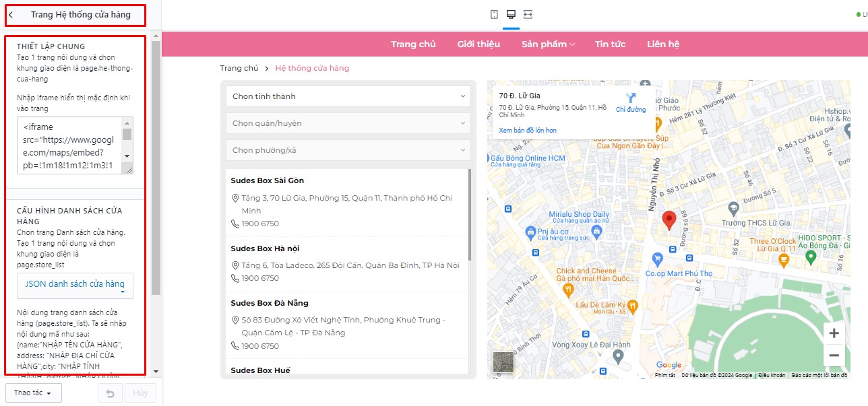Zoom in on the map with plus

click(834, 333)
